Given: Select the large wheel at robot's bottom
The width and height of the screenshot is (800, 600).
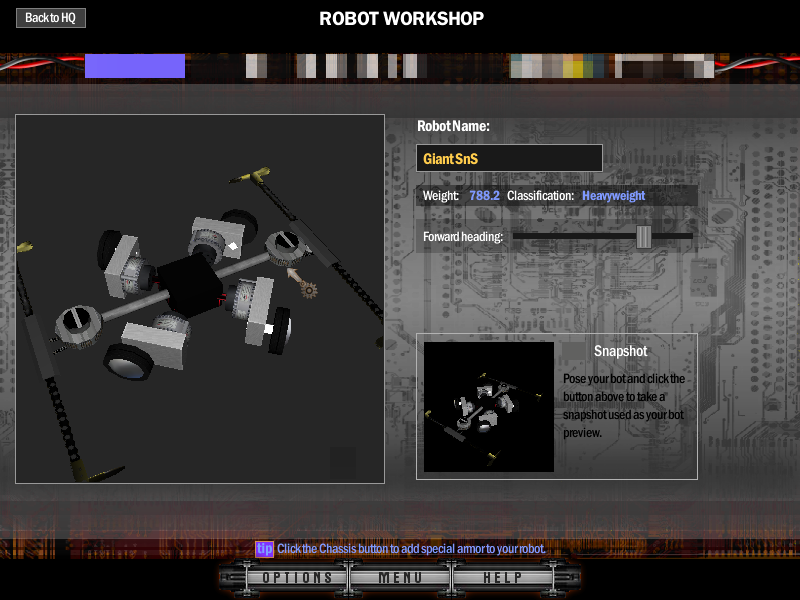Looking at the screenshot, I should point(128,360).
